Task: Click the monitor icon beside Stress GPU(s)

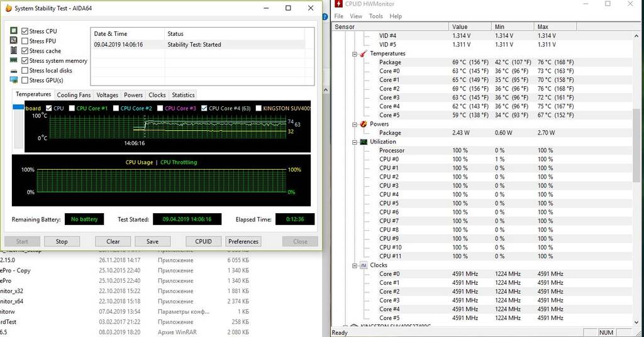Action: [14, 80]
